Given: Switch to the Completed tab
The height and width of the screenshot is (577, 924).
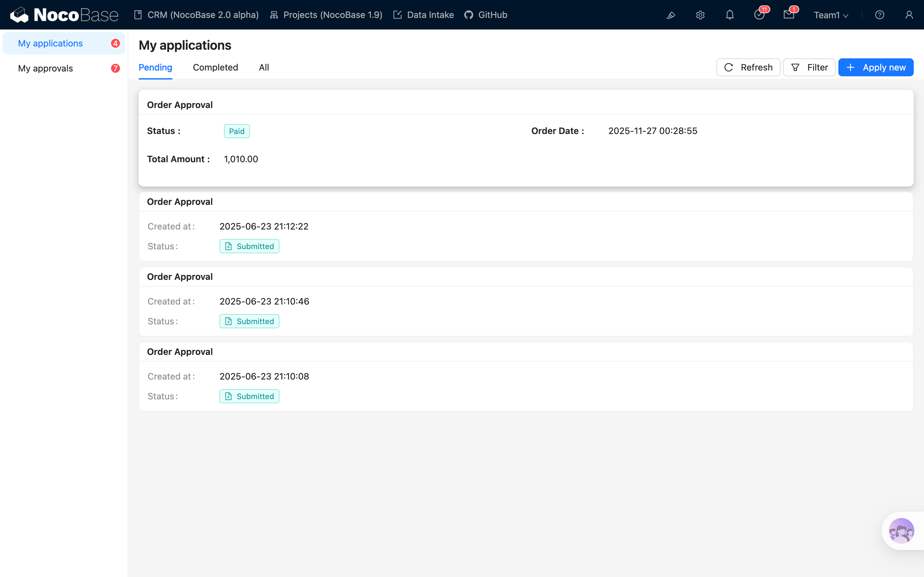Looking at the screenshot, I should 215,68.
